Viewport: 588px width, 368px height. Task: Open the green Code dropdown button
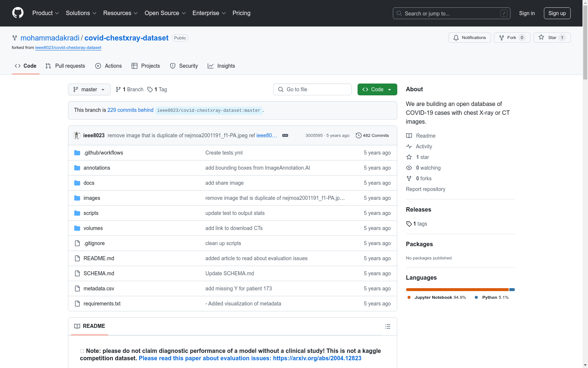(377, 89)
